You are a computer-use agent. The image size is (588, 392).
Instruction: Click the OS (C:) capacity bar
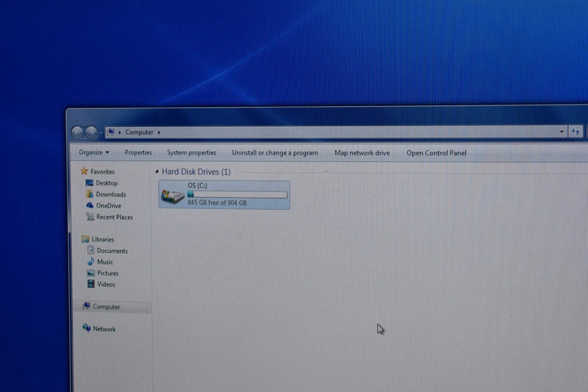(x=238, y=194)
